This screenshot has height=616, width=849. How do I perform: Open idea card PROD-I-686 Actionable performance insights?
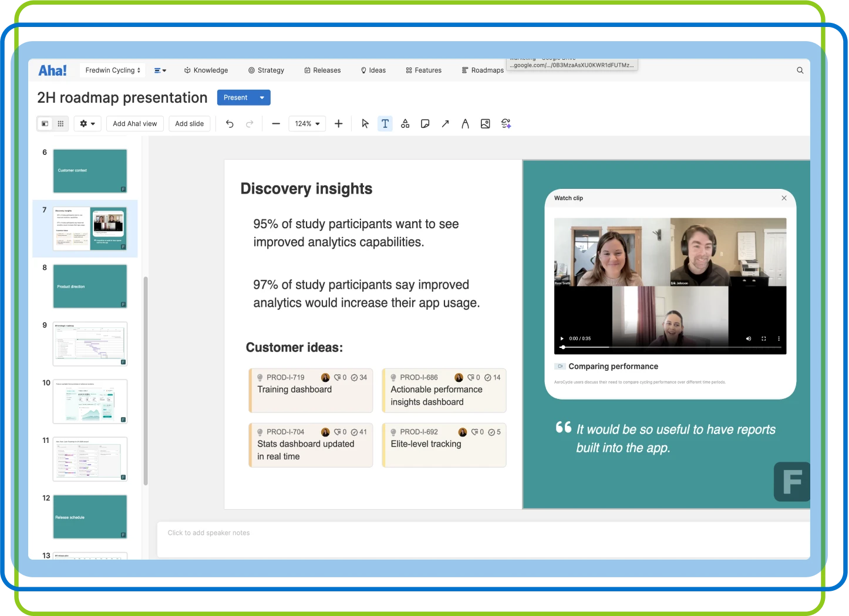[444, 390]
